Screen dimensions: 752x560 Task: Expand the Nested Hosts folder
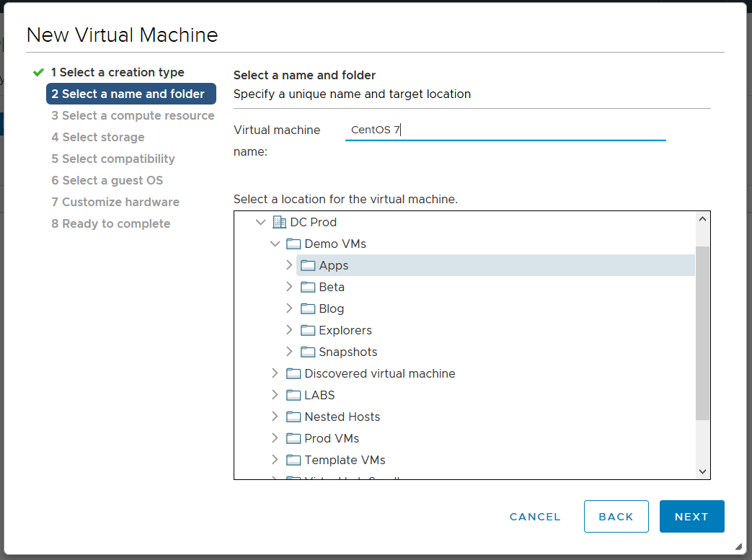[275, 416]
